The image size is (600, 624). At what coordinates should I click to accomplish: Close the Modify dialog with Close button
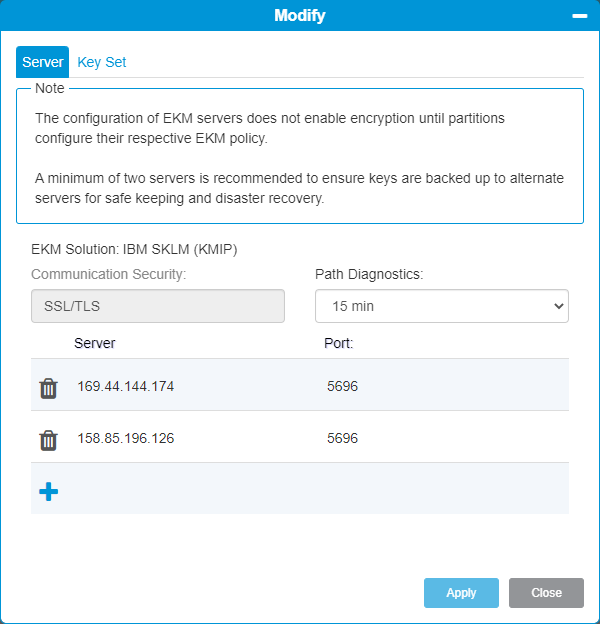point(546,593)
